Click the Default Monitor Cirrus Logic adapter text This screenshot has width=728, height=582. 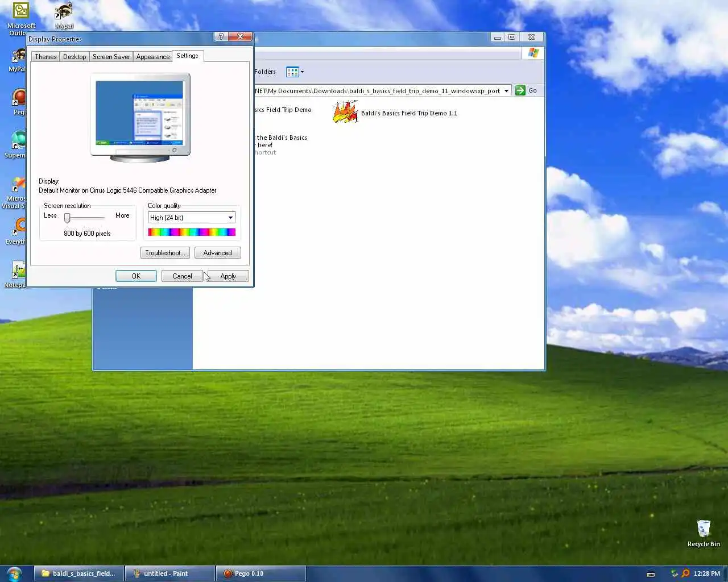(127, 190)
